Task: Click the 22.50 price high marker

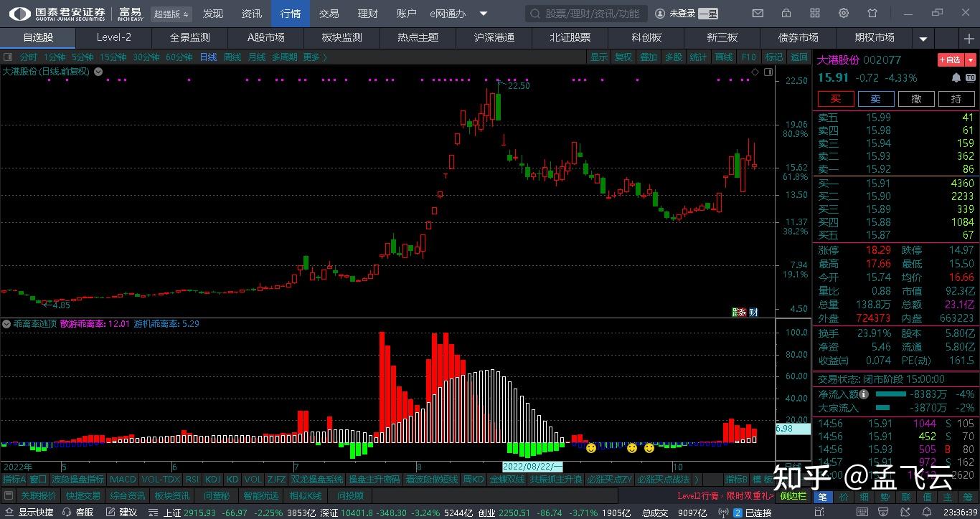Action: (518, 86)
